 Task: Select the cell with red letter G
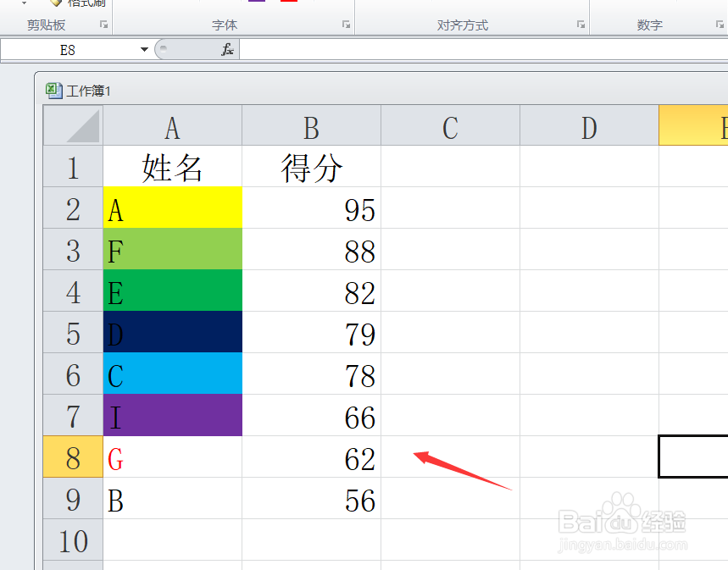click(172, 457)
